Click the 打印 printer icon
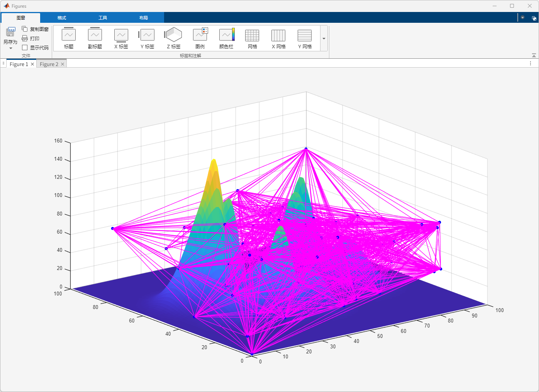The width and height of the screenshot is (539, 392). click(x=25, y=38)
